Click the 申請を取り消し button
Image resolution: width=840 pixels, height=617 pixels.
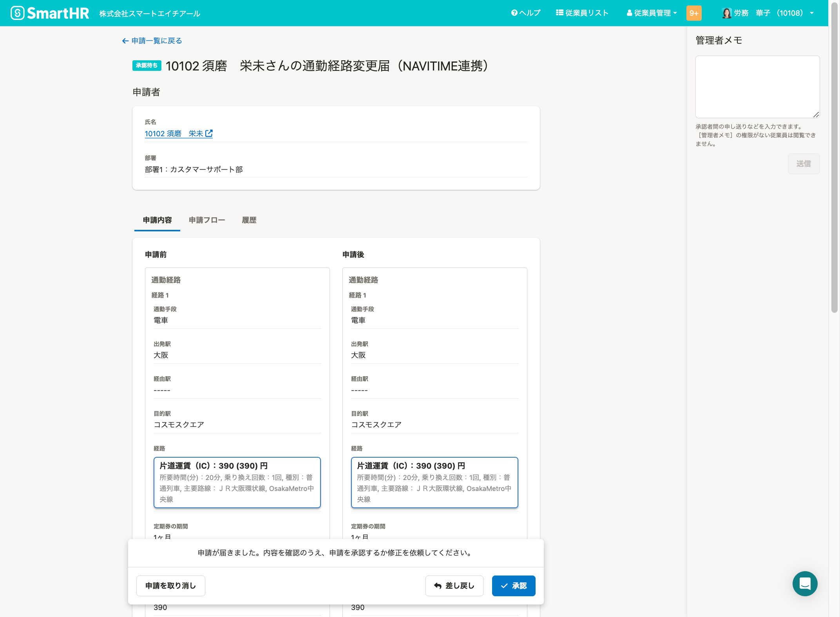coord(171,586)
